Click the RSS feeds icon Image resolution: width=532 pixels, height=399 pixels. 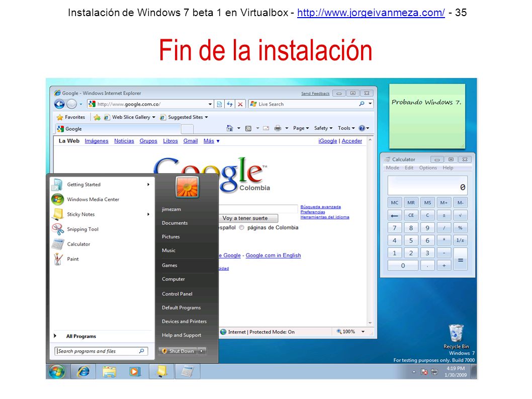[x=248, y=128]
